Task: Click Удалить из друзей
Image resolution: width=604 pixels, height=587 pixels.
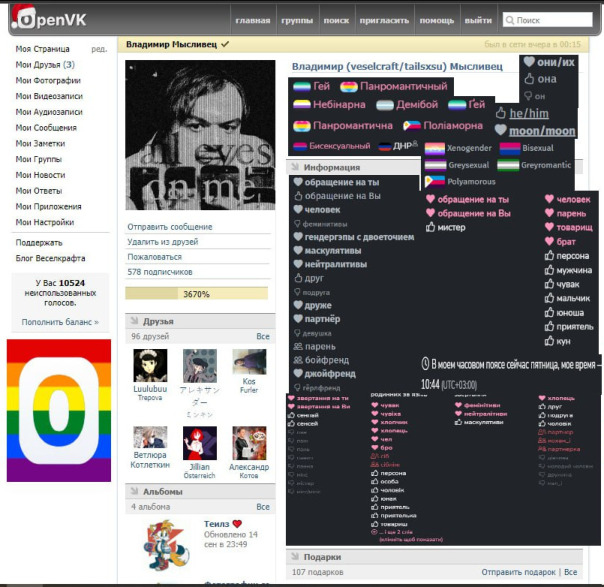Action: pyautogui.click(x=163, y=242)
